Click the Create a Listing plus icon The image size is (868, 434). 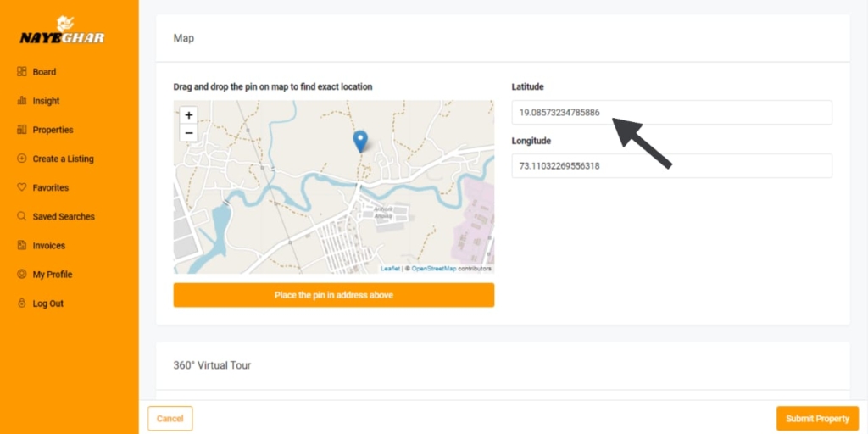click(22, 159)
